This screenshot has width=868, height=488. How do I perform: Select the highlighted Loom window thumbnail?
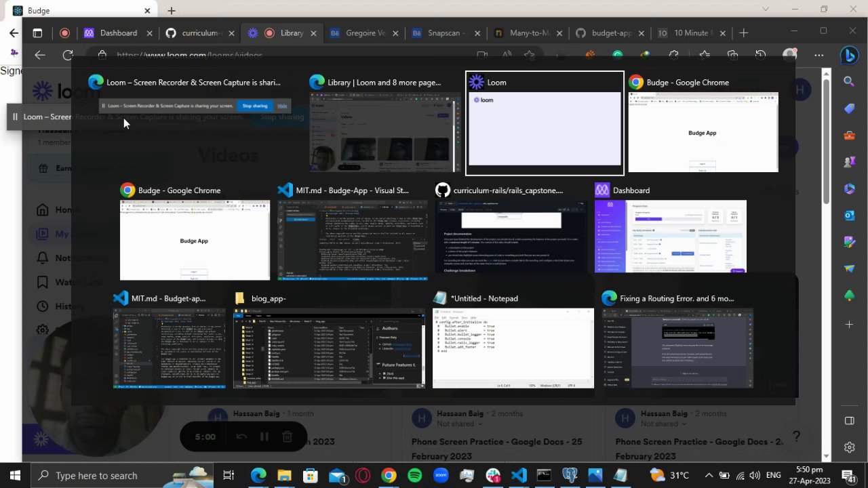545,123
